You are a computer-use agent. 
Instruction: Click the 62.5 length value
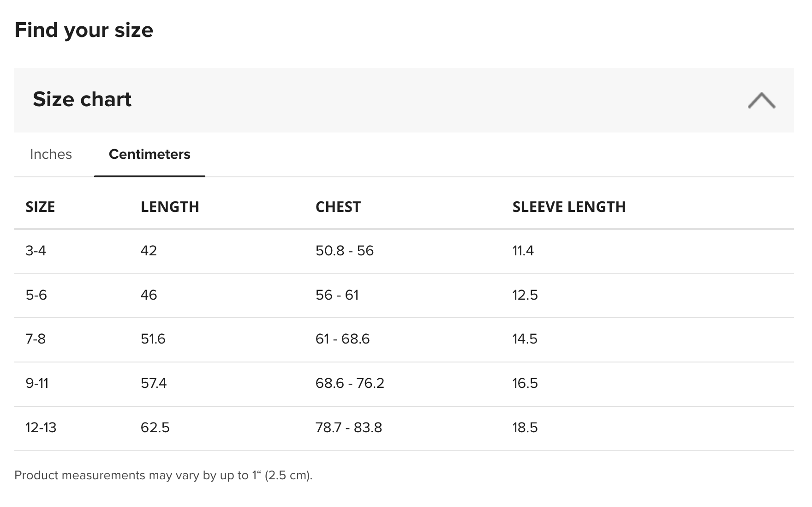tap(155, 428)
